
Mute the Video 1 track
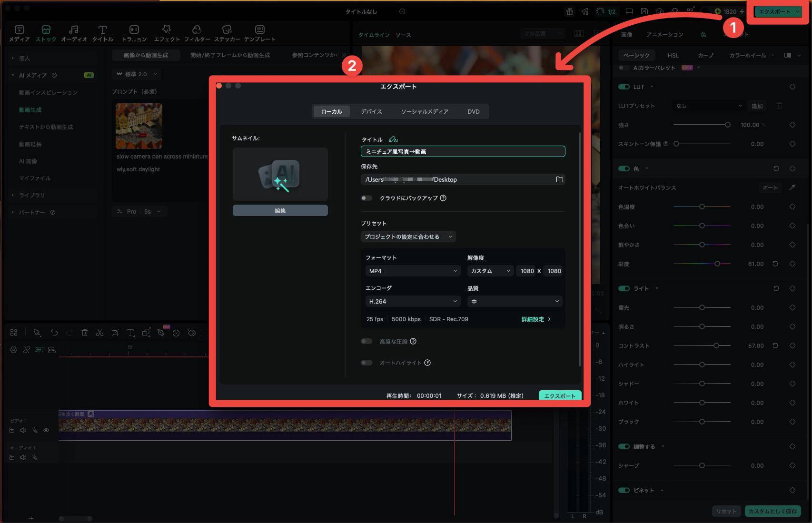(23, 430)
